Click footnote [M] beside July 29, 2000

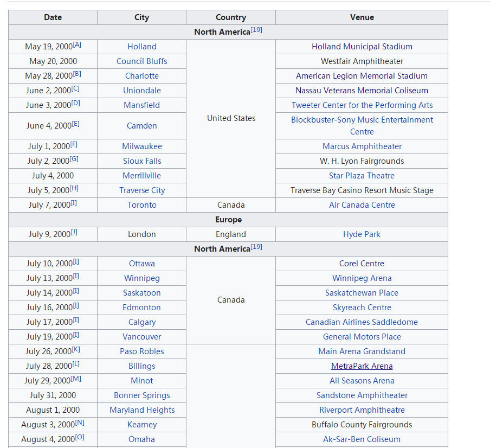coord(76,379)
